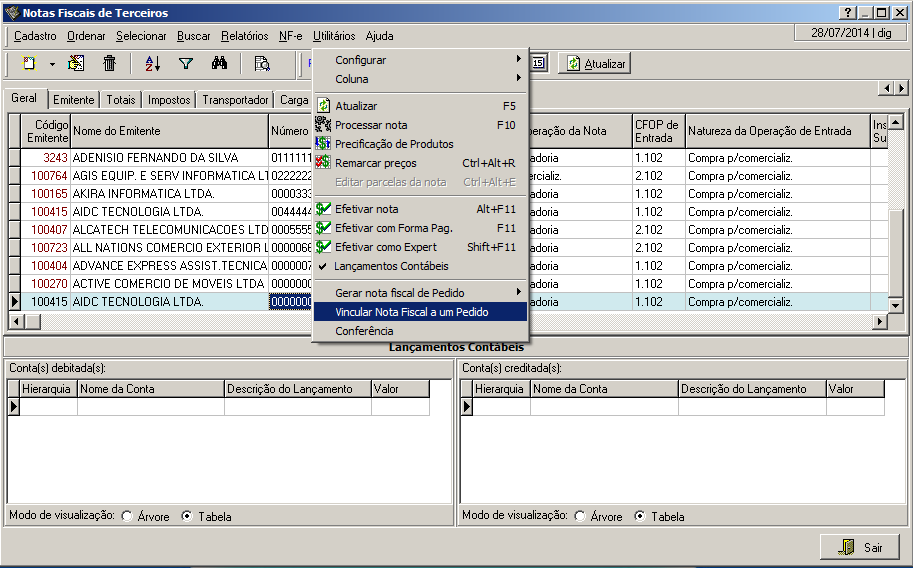
Task: Click the calendar icon in toolbar
Action: 538,63
